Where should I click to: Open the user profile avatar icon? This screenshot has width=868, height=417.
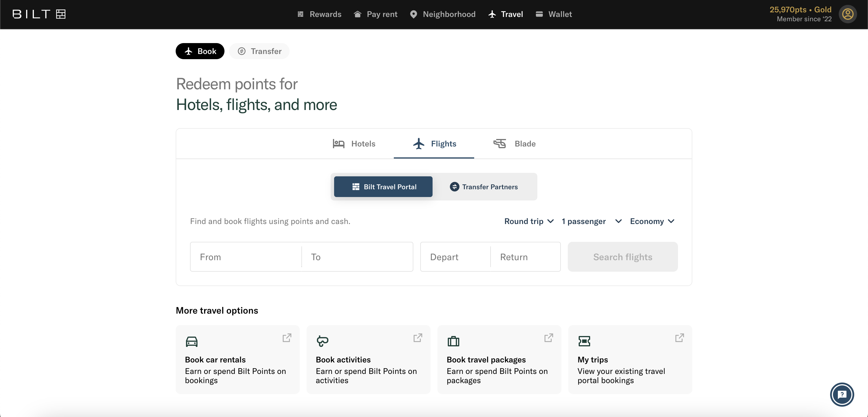point(847,14)
